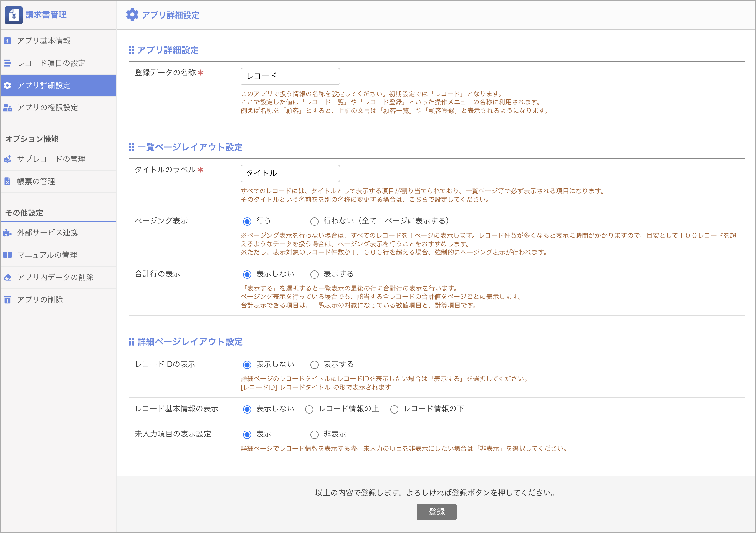This screenshot has height=533, width=756.
Task: Click the list icon beside レコード項目の設定
Action: pos(8,63)
